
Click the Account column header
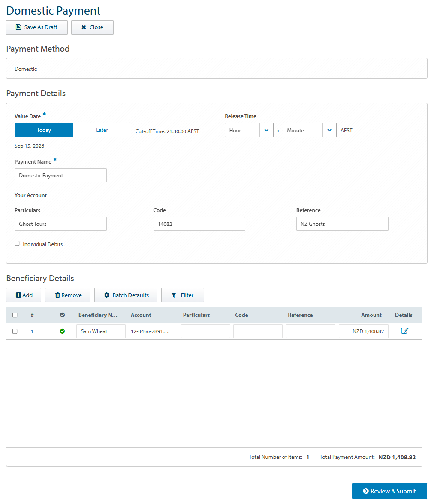click(141, 315)
